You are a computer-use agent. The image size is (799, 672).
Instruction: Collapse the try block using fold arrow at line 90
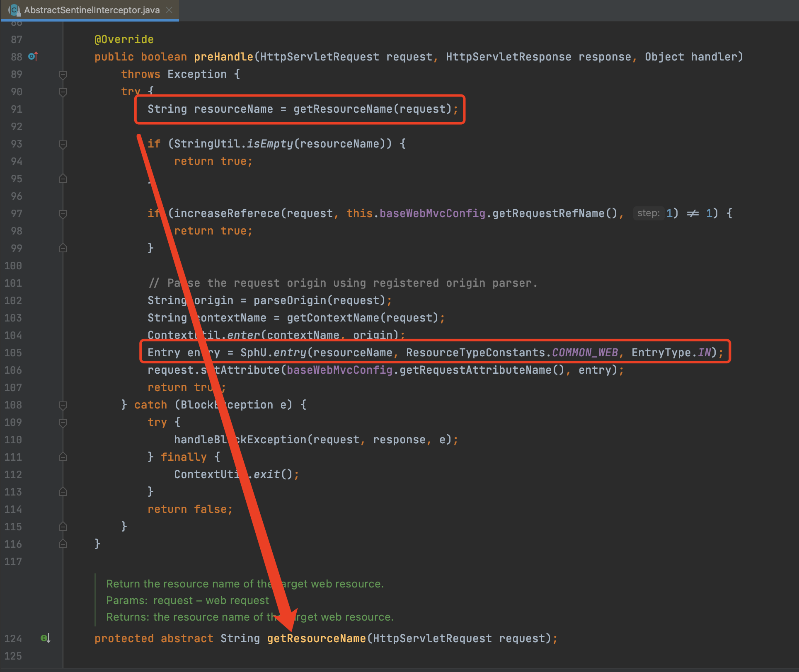(63, 92)
